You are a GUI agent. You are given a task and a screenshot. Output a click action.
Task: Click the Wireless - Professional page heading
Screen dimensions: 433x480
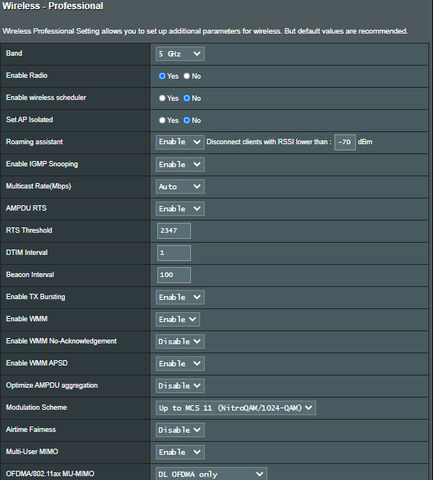53,6
